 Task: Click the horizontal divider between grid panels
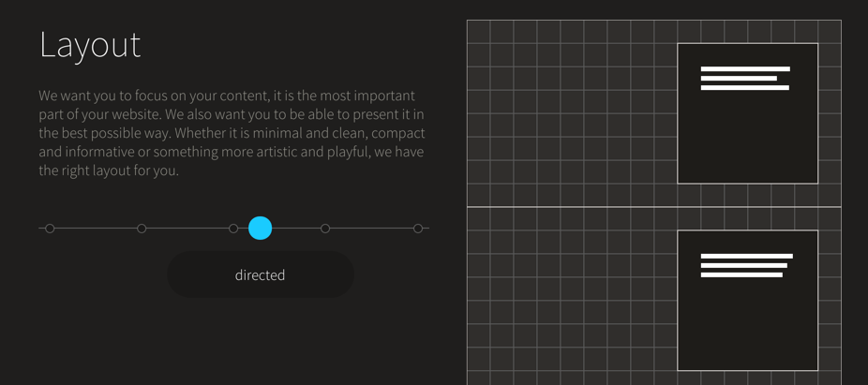[x=572, y=206]
